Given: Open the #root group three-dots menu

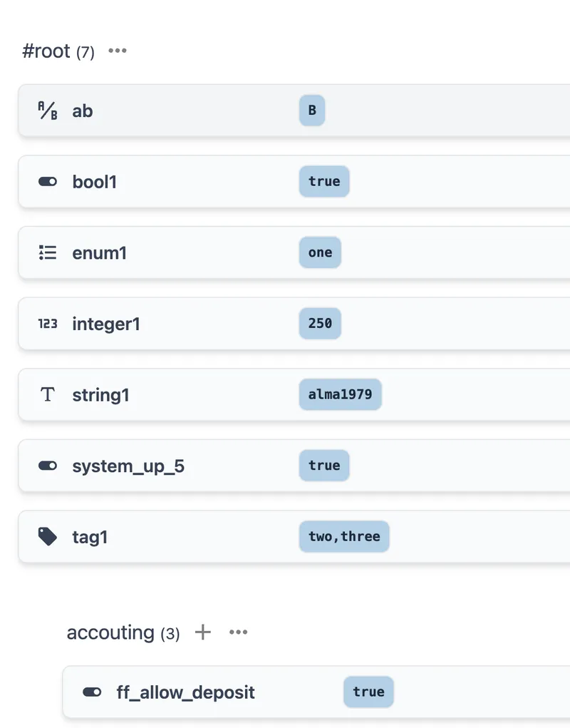Looking at the screenshot, I should click(x=118, y=51).
